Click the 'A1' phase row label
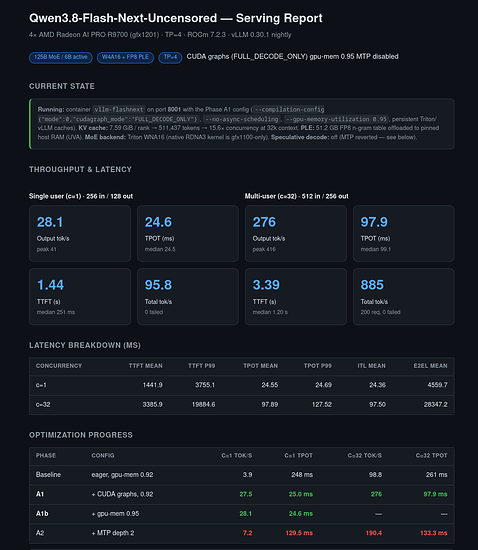 (x=40, y=494)
